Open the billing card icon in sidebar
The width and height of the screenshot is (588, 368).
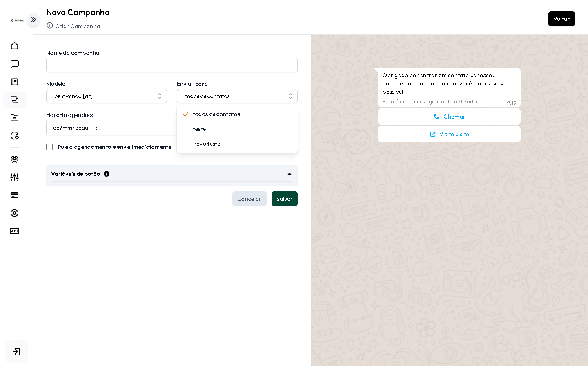(x=14, y=195)
